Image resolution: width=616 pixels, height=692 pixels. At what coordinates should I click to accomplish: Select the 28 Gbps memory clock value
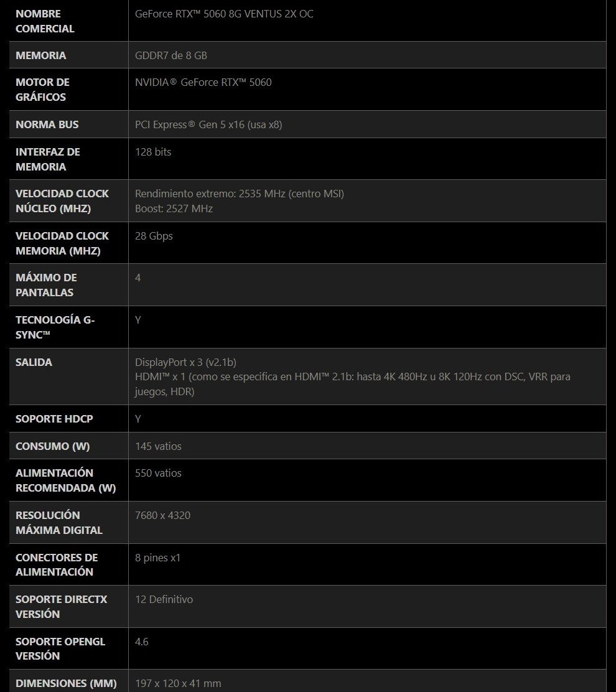[x=154, y=236]
